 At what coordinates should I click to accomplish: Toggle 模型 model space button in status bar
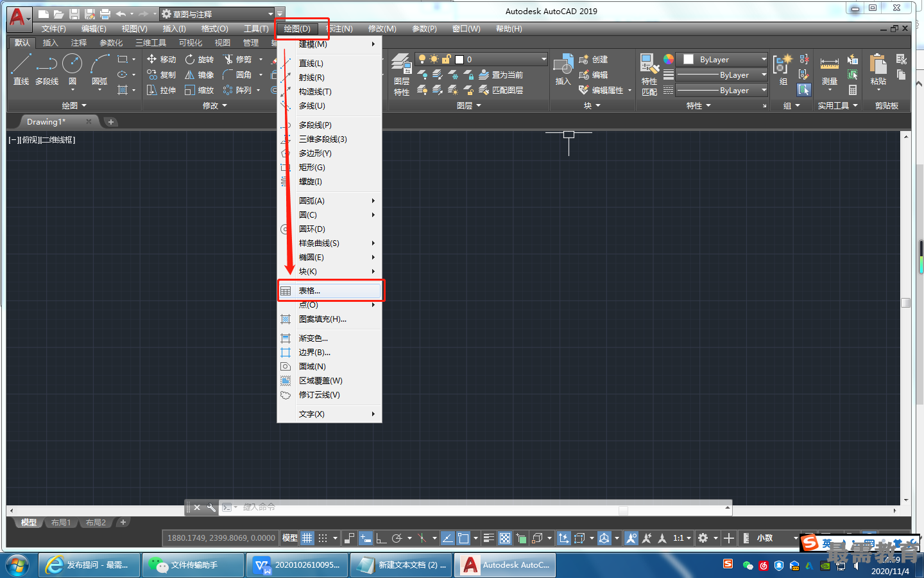[x=290, y=538]
